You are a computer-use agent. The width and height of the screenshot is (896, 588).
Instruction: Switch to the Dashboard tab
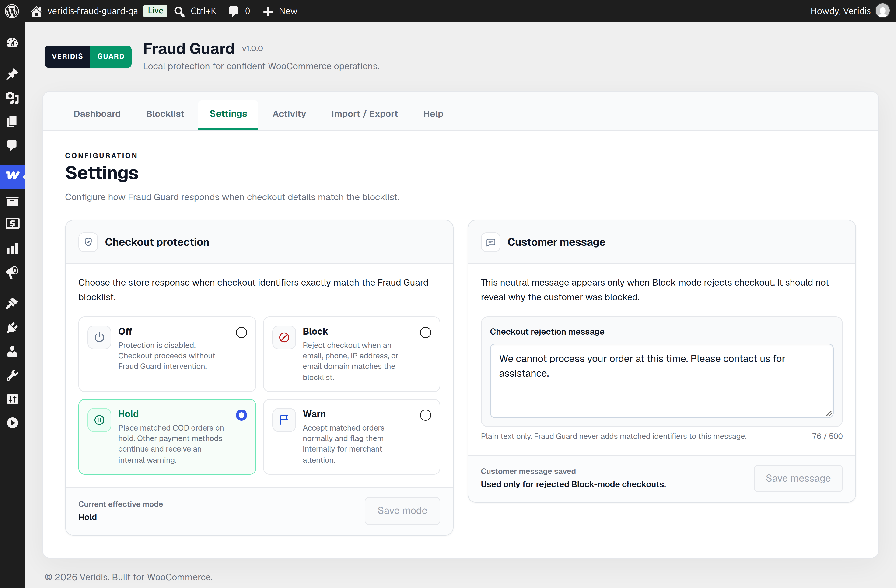tap(97, 114)
